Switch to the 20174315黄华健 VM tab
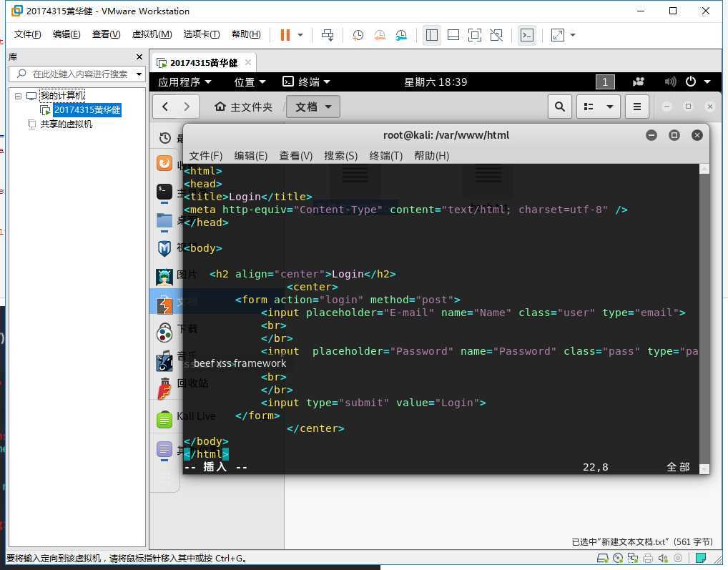The height and width of the screenshot is (570, 728). [x=203, y=63]
